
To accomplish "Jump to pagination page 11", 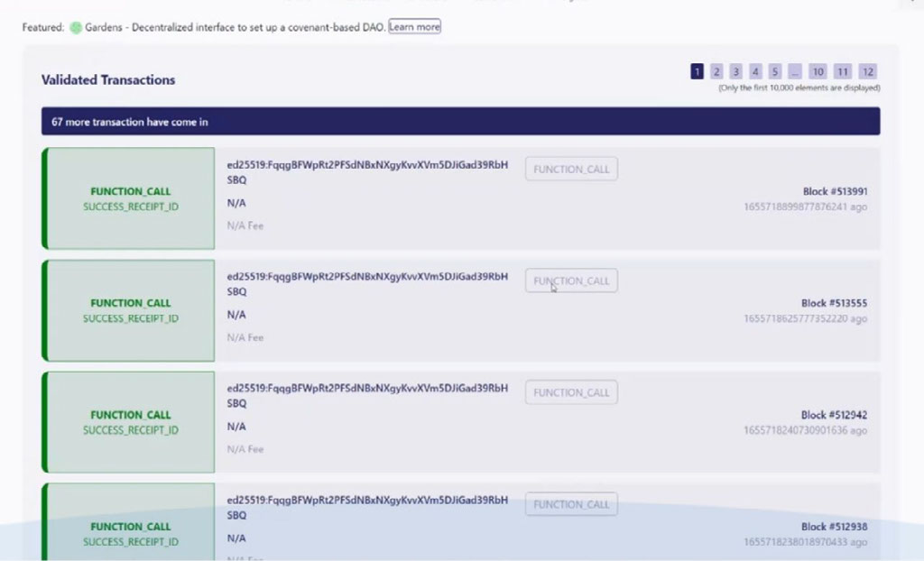I will click(x=843, y=71).
